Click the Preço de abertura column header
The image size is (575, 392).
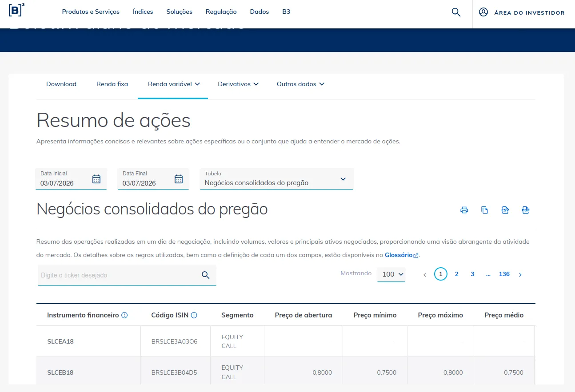pos(303,315)
